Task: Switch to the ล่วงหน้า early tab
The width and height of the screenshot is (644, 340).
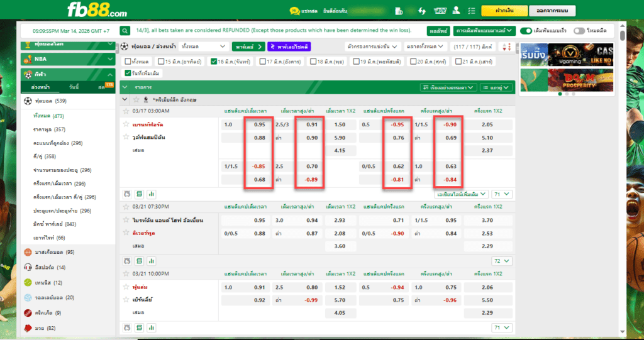Action: (x=40, y=87)
